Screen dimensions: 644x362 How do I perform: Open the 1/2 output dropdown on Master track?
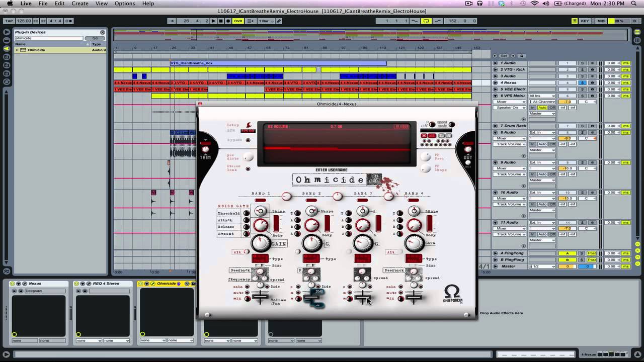coord(542,266)
